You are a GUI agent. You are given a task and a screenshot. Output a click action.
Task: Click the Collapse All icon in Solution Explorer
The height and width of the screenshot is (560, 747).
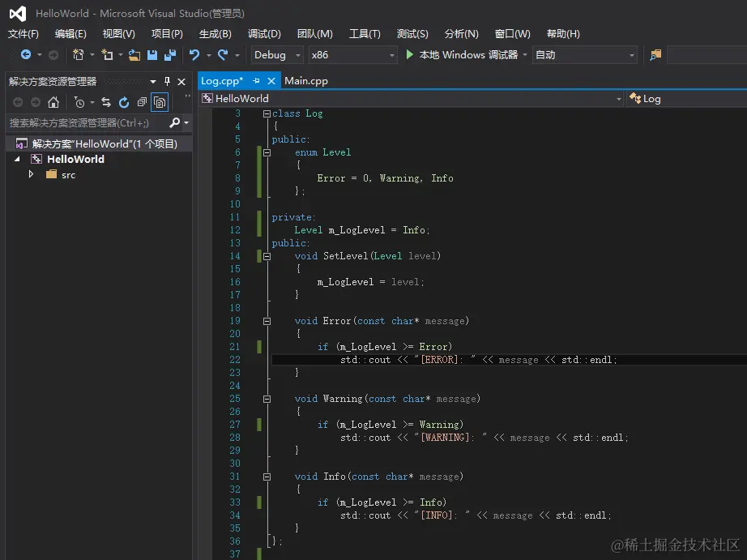click(142, 102)
